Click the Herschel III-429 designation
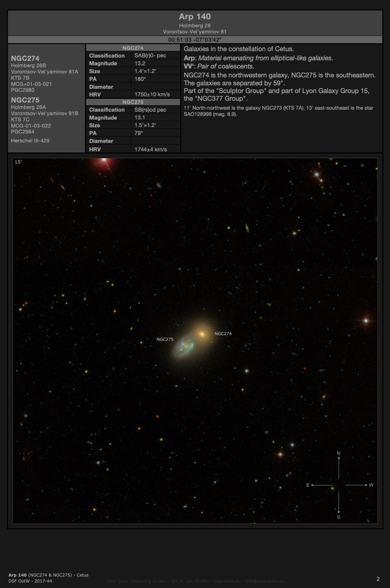This screenshot has width=390, height=588. [x=30, y=141]
